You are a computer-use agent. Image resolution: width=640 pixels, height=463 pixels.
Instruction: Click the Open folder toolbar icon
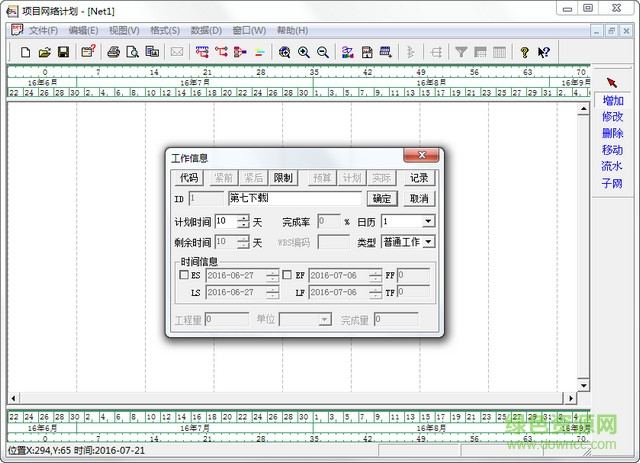(44, 52)
